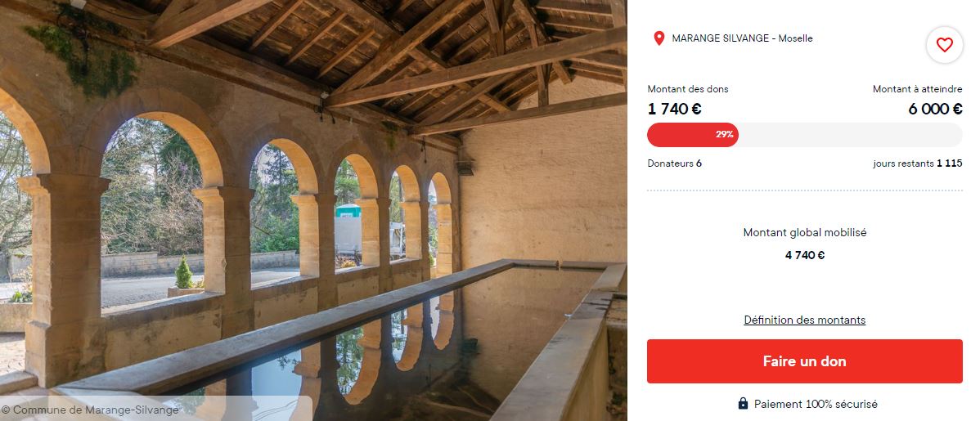Click the lavoir photo
The width and height of the screenshot is (980, 421).
point(313,211)
